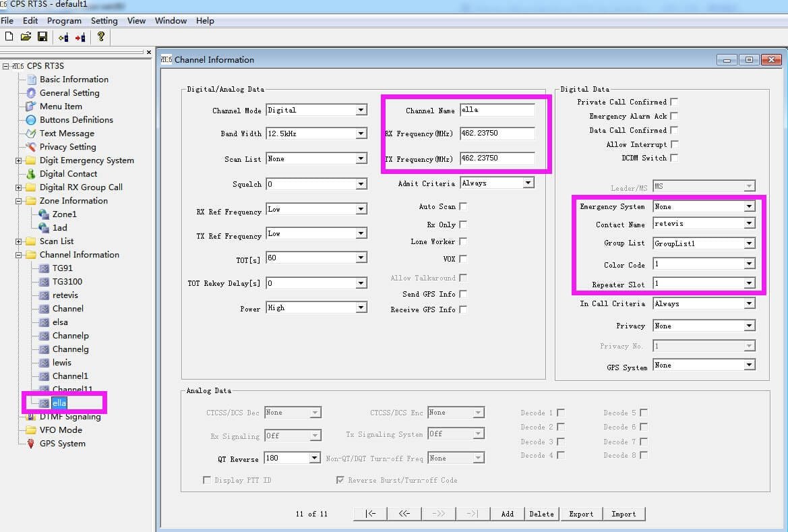Open the Setting menu
The width and height of the screenshot is (788, 532).
[104, 20]
